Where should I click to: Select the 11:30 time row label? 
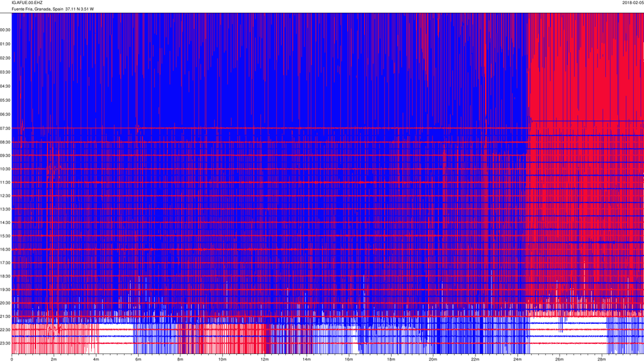(5, 182)
